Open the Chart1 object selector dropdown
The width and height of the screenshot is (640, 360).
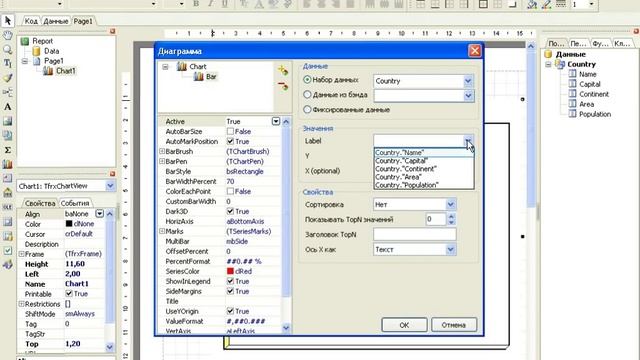click(x=110, y=186)
